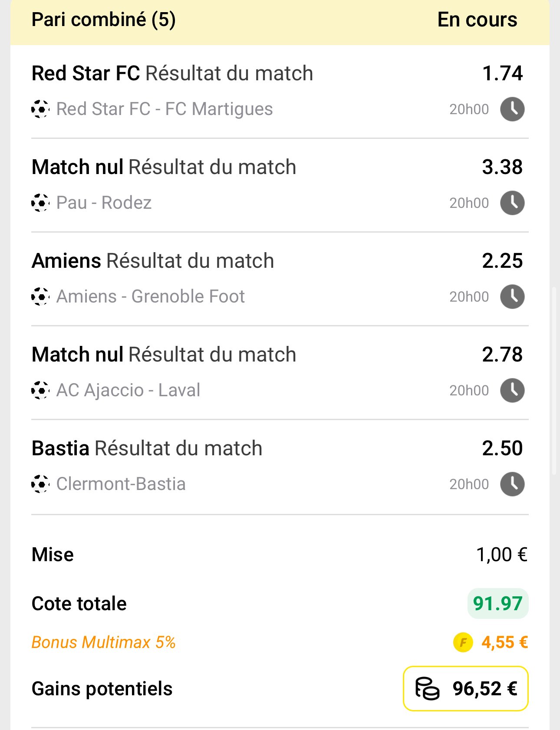Tap the yellow F coin bonus icon
Screen dimensions: 560x730
463,642
